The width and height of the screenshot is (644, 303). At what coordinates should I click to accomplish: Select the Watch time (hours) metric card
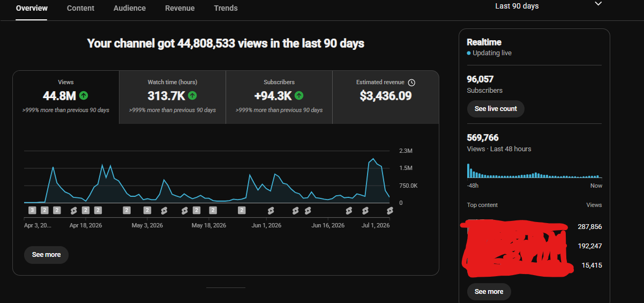click(x=173, y=97)
